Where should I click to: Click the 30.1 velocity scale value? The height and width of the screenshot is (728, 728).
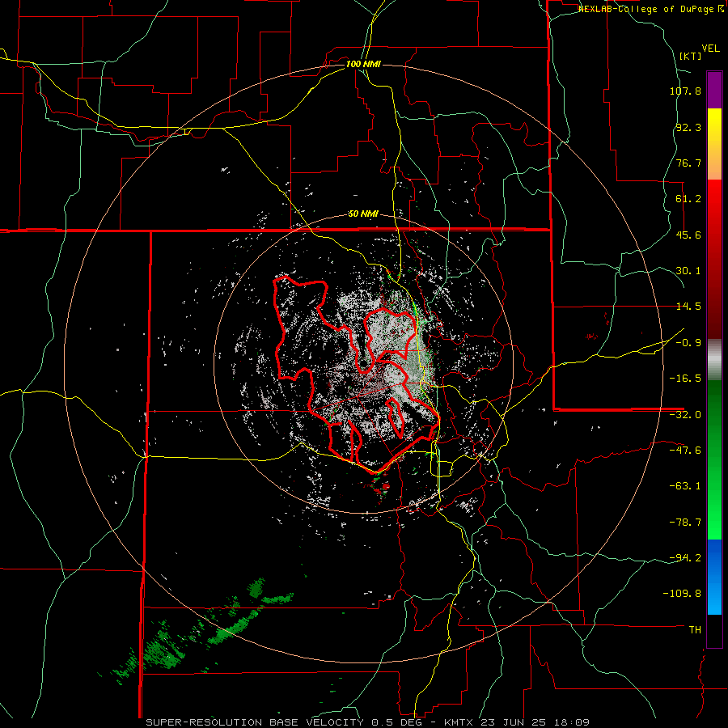click(688, 271)
